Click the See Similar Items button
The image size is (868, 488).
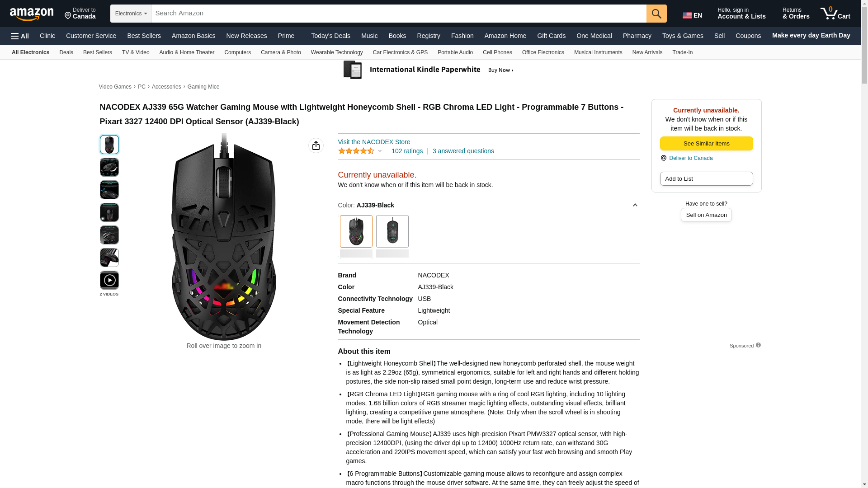click(x=706, y=144)
